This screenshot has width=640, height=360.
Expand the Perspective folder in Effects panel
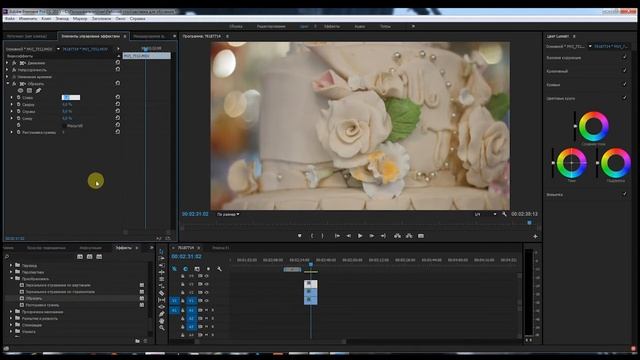(11, 272)
